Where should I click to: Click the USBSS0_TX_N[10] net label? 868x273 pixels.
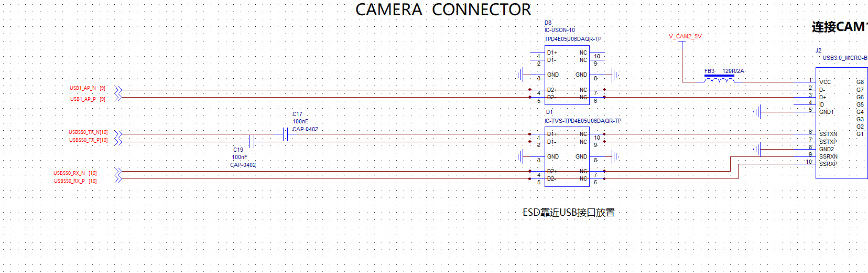pyautogui.click(x=88, y=132)
